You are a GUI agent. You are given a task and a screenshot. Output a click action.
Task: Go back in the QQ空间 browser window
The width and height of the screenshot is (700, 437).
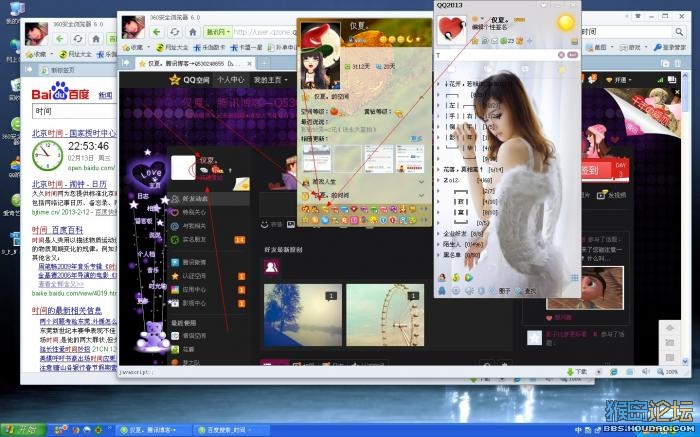(x=156, y=32)
